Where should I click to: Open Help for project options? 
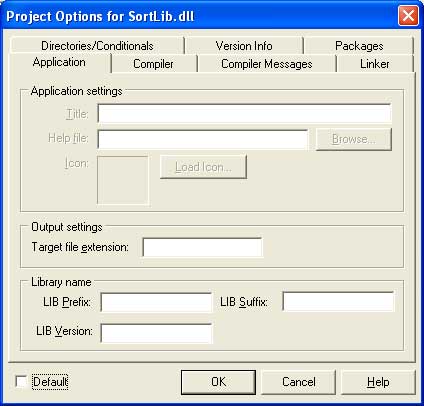pos(378,382)
